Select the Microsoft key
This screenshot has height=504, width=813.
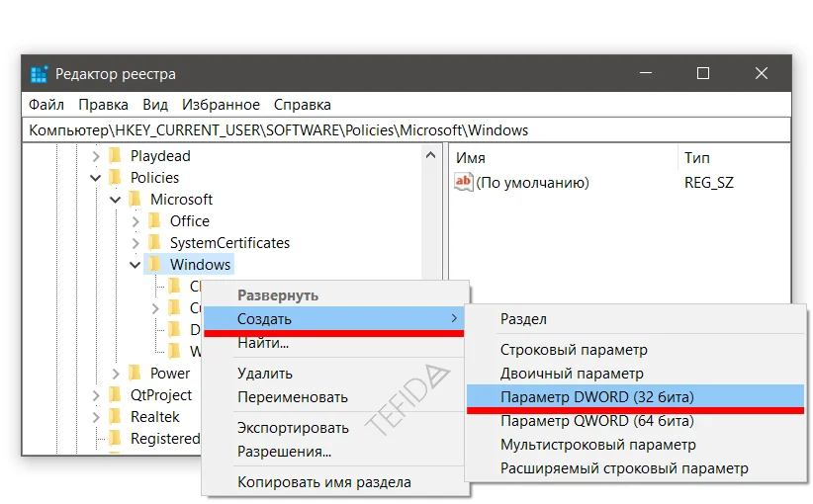coord(181,200)
